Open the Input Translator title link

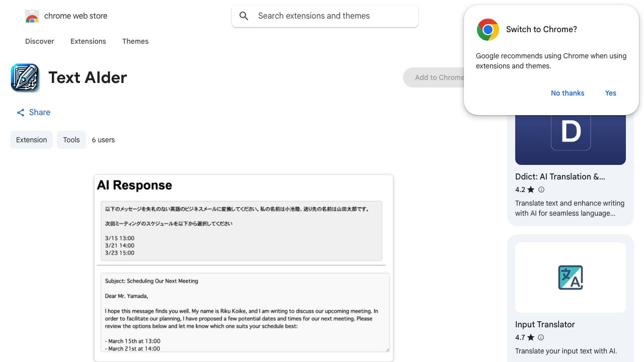545,324
